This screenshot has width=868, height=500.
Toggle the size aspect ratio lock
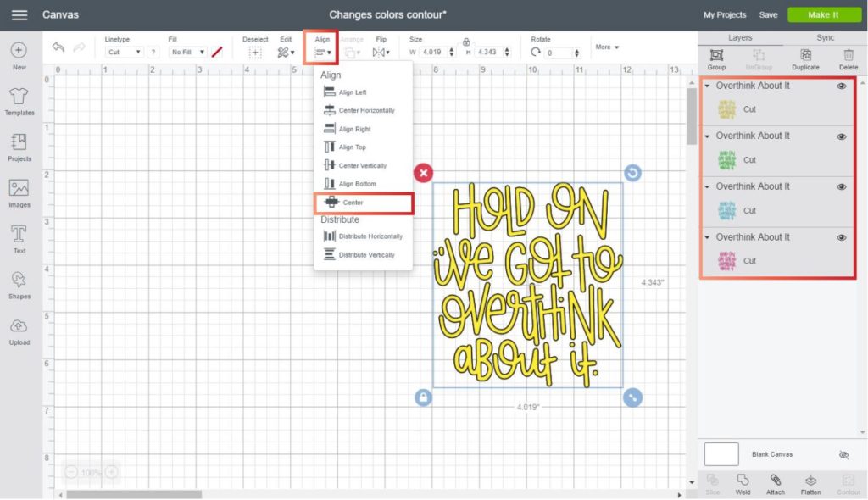click(x=465, y=42)
